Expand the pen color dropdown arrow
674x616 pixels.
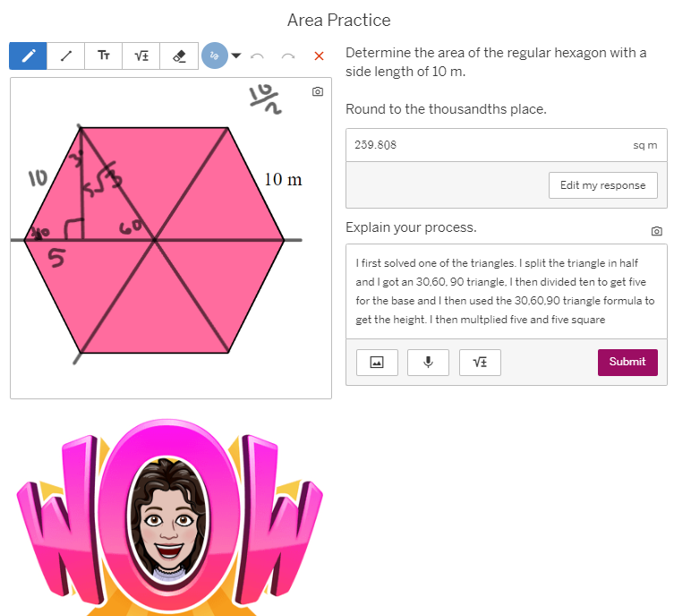tap(236, 56)
